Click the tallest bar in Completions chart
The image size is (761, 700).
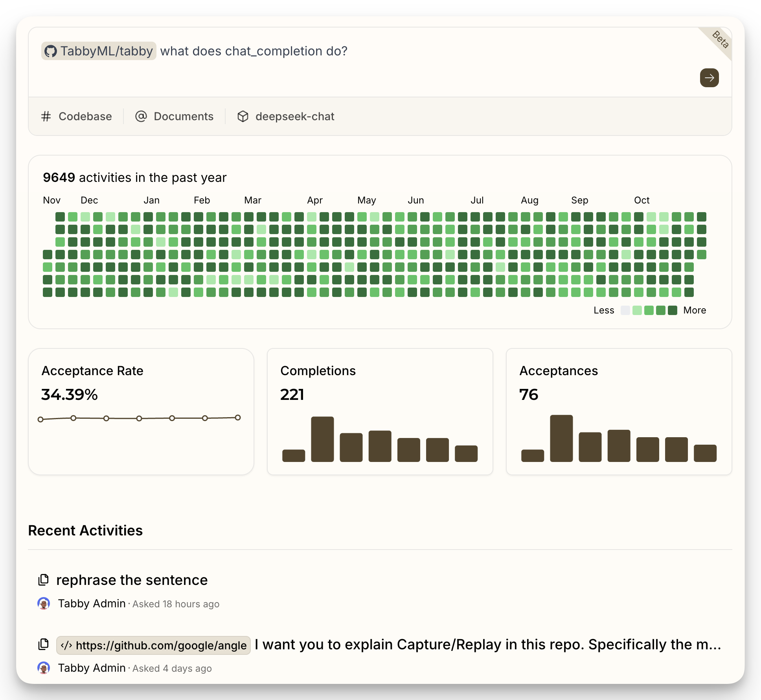[322, 439]
